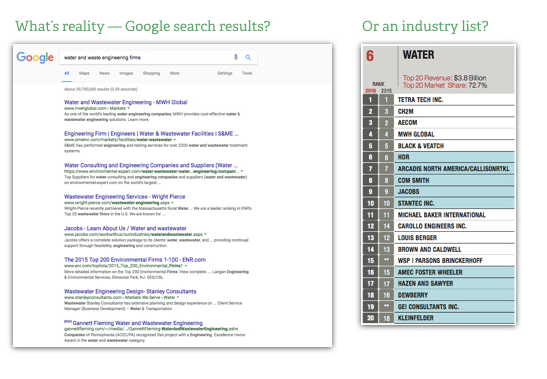Expand dropdown arrow beside jacobs.com URL
The height and width of the screenshot is (379, 547).
coord(205,234)
